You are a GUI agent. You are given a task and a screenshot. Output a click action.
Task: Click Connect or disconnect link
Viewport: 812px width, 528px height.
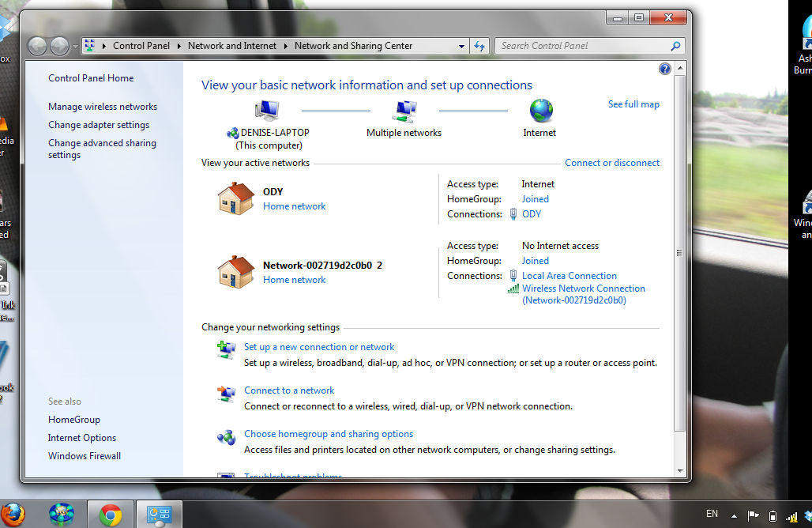(611, 163)
